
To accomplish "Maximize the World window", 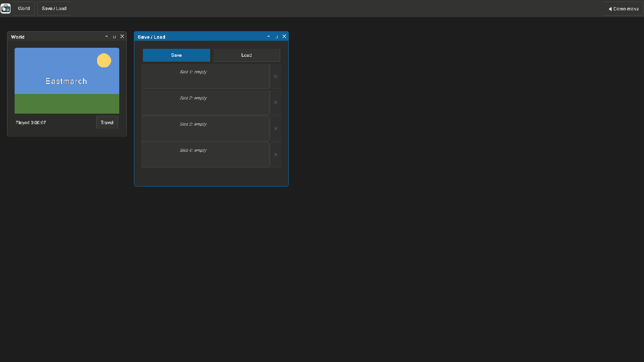I will [114, 37].
